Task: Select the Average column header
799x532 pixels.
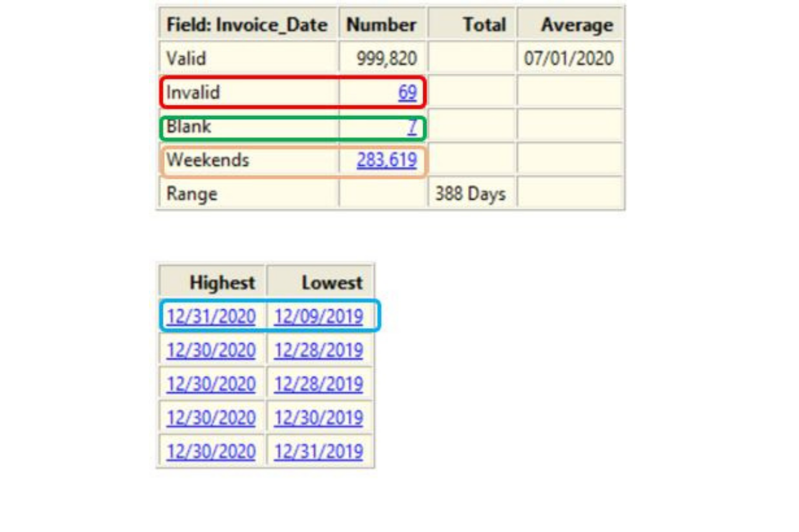Action: coord(576,25)
